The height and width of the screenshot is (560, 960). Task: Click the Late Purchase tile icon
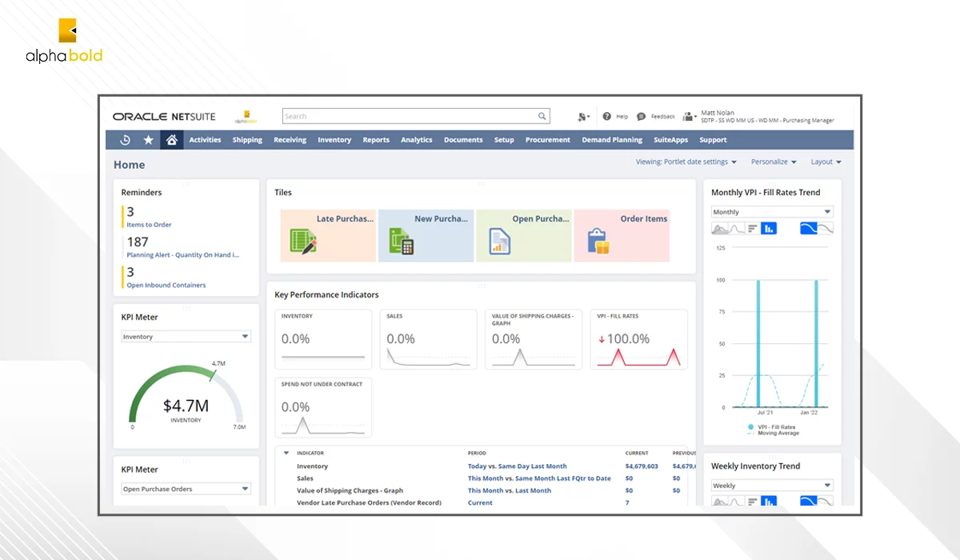(302, 241)
